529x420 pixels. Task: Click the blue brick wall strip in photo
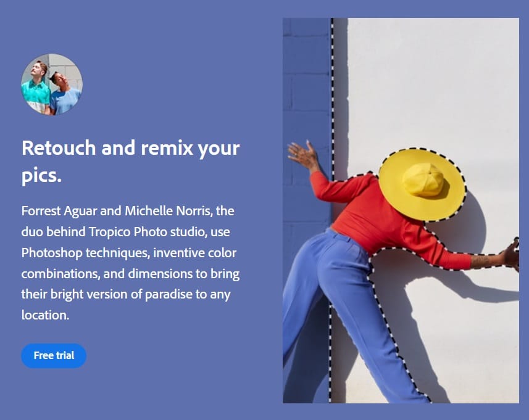[306, 80]
